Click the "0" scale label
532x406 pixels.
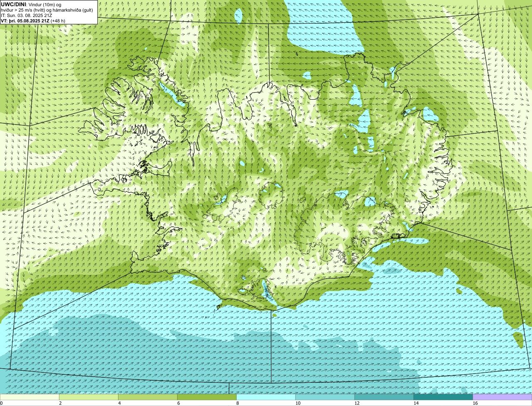1,403
